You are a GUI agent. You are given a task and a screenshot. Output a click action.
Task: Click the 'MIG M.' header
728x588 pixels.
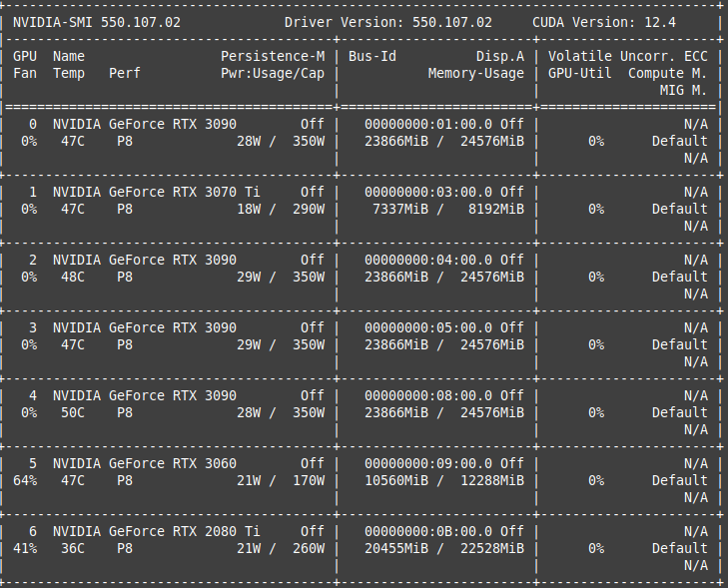tap(683, 90)
